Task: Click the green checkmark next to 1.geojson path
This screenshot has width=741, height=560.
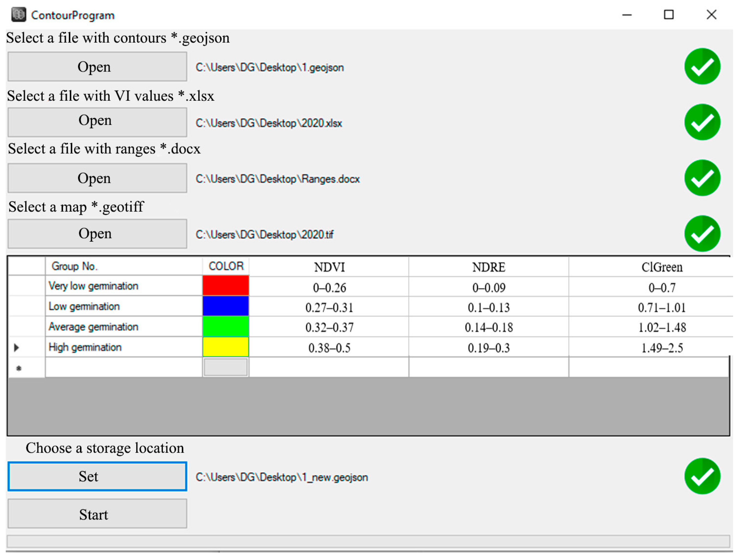Action: click(x=702, y=66)
